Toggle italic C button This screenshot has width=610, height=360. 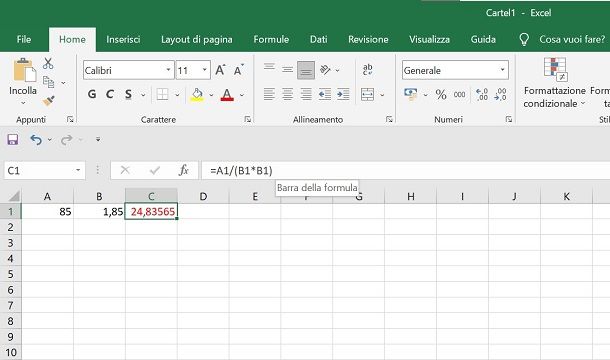pyautogui.click(x=110, y=94)
